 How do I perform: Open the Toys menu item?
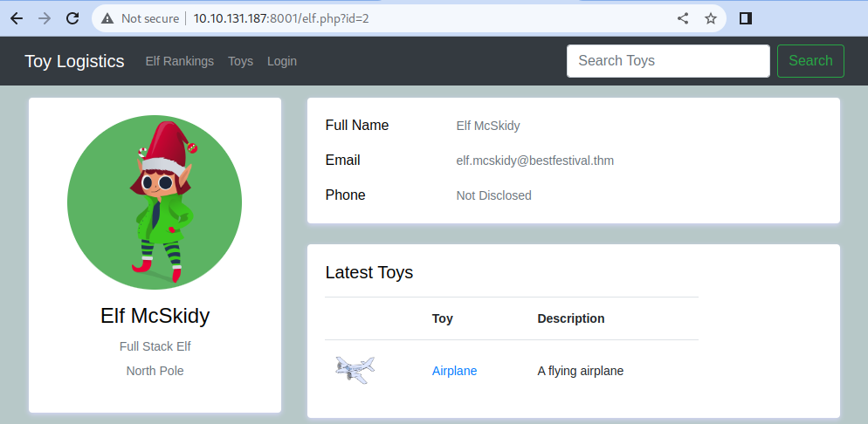click(240, 61)
